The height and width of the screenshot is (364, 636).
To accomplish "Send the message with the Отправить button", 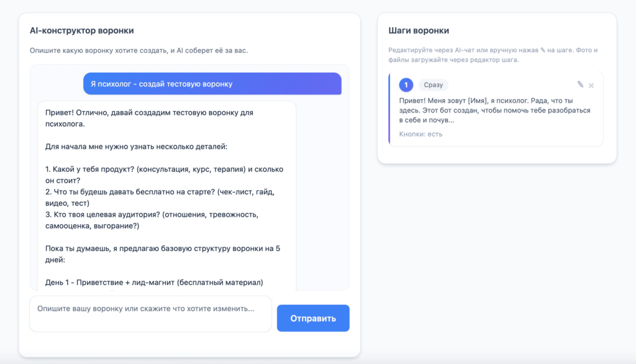I will (x=313, y=318).
